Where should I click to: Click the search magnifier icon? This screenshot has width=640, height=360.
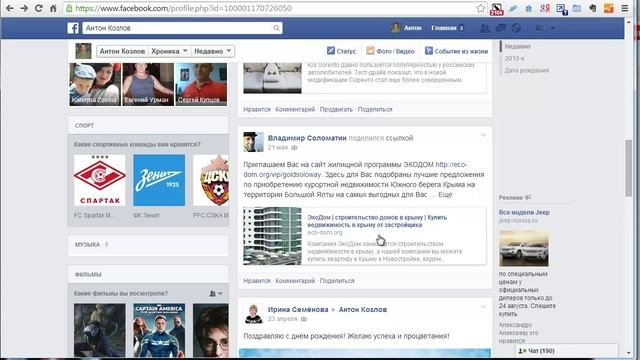[276, 28]
